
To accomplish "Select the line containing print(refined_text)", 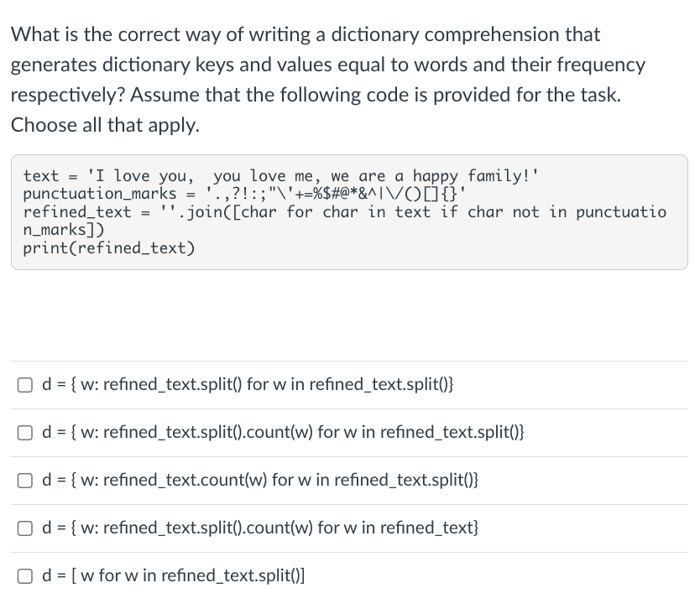I will 107,247.
